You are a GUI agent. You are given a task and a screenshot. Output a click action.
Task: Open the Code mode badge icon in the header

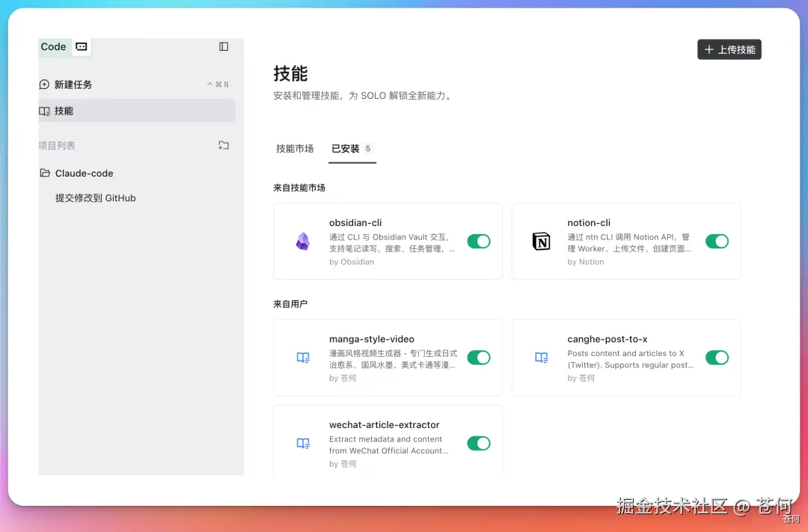(x=80, y=46)
